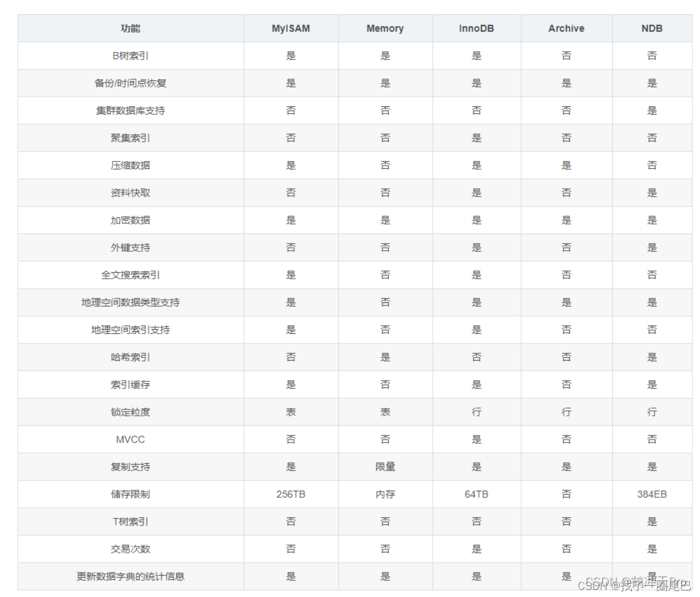Select the 压缩数据 row label

point(131,165)
